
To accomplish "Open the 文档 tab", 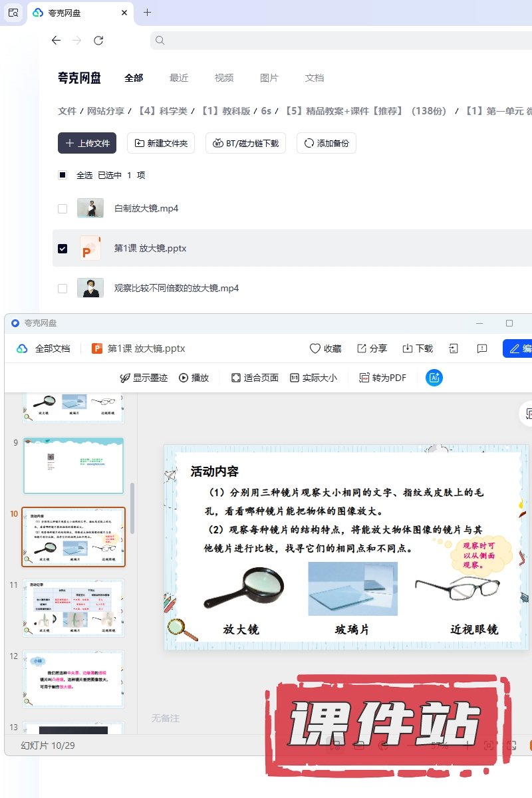I will 315,78.
